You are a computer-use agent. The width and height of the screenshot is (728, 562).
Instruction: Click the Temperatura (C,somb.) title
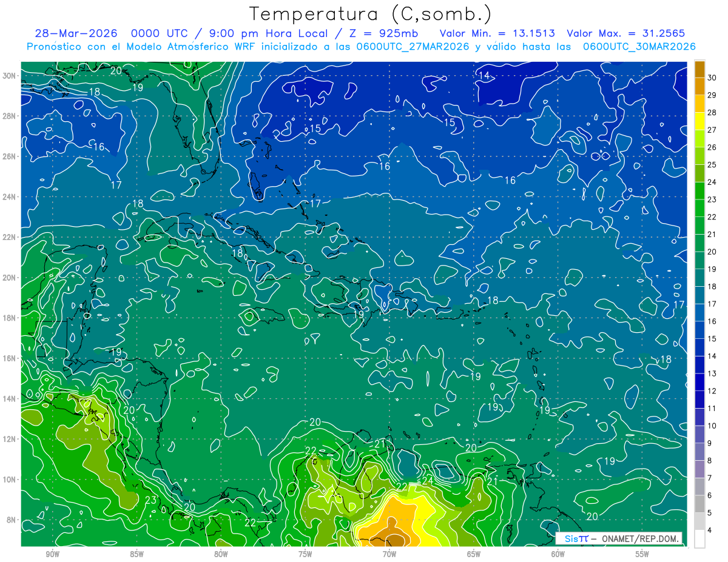pyautogui.click(x=371, y=14)
